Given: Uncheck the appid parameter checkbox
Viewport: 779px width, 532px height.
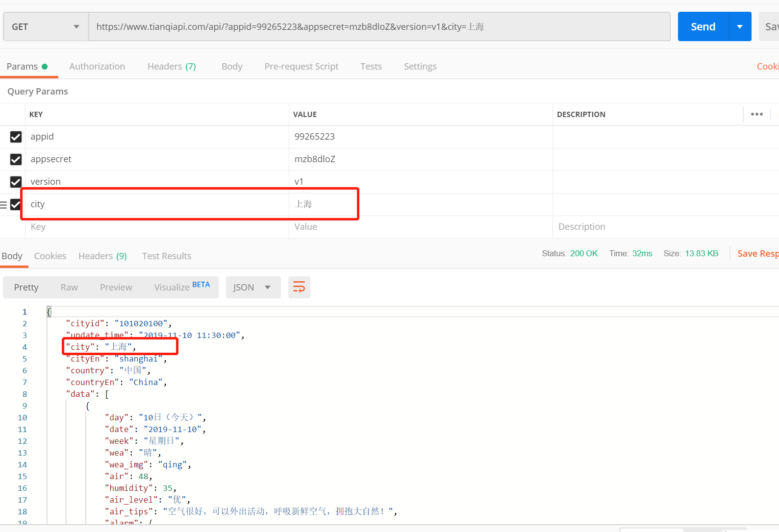Looking at the screenshot, I should point(16,137).
